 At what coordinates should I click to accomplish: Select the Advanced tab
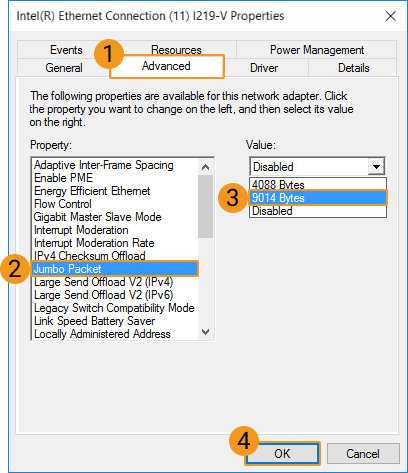[167, 66]
